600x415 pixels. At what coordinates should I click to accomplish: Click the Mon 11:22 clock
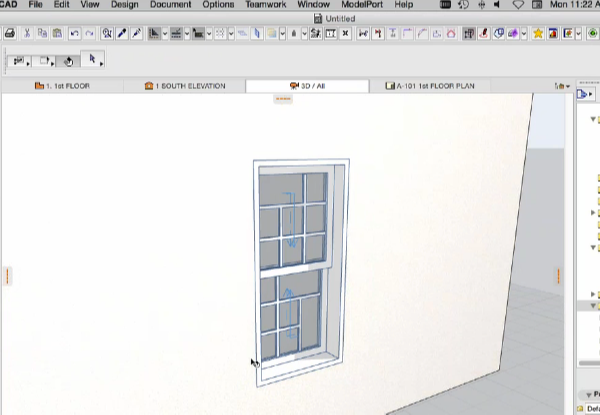(x=575, y=5)
